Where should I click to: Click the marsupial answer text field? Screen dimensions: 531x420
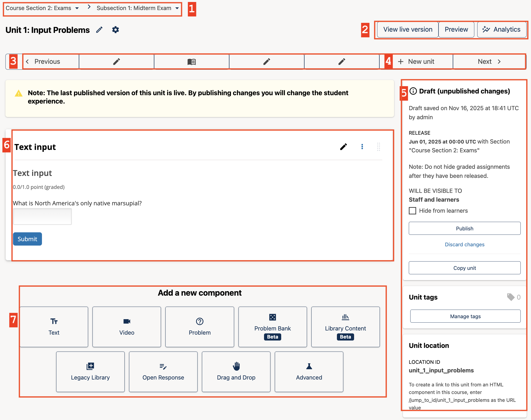tap(42, 216)
